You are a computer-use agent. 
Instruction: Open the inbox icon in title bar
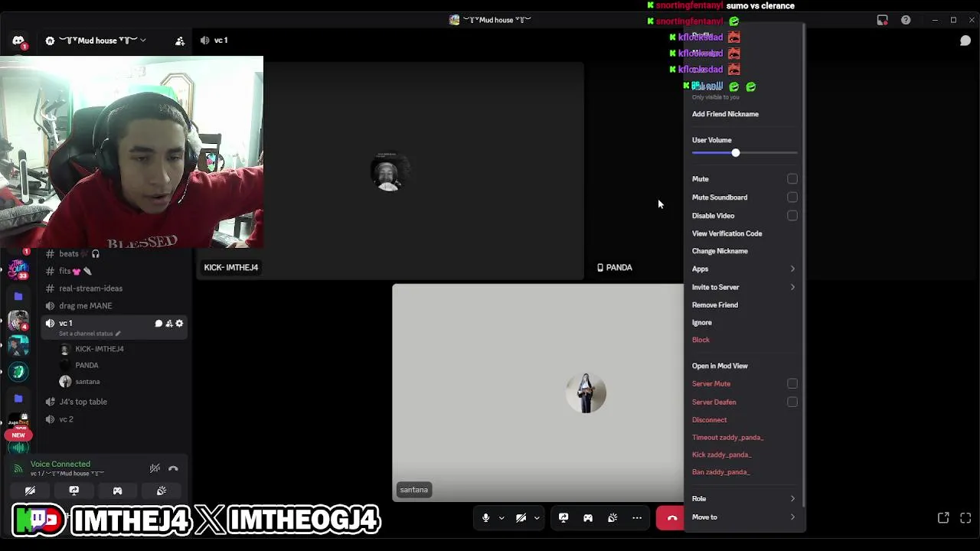click(x=882, y=20)
